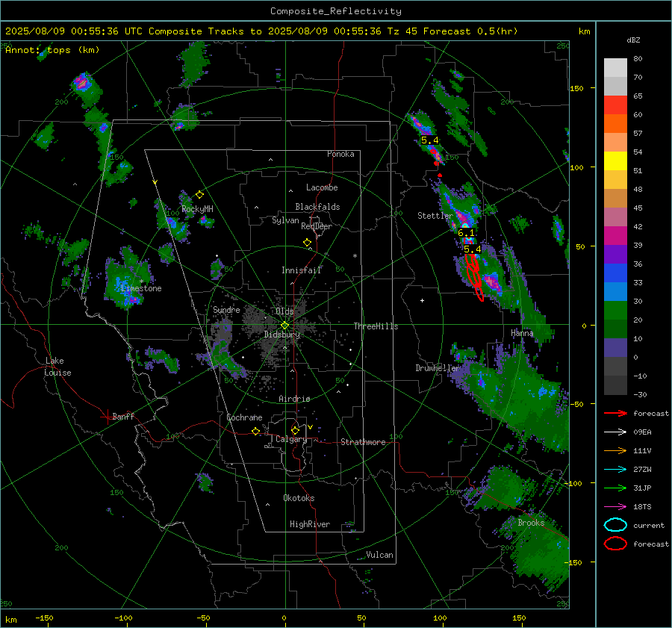Click the 80 dBZ color swatch
Viewport: 672px width, 628px height.
(x=615, y=67)
